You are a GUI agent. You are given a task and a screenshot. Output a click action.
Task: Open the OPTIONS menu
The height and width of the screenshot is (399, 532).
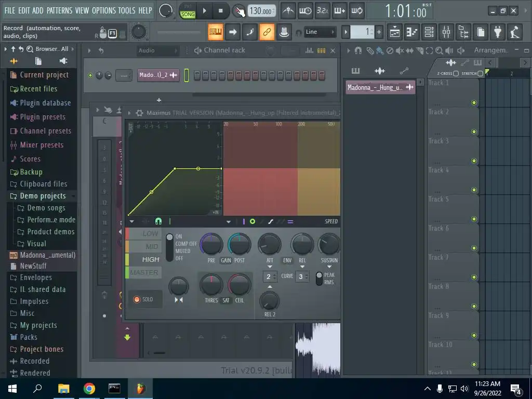104,10
